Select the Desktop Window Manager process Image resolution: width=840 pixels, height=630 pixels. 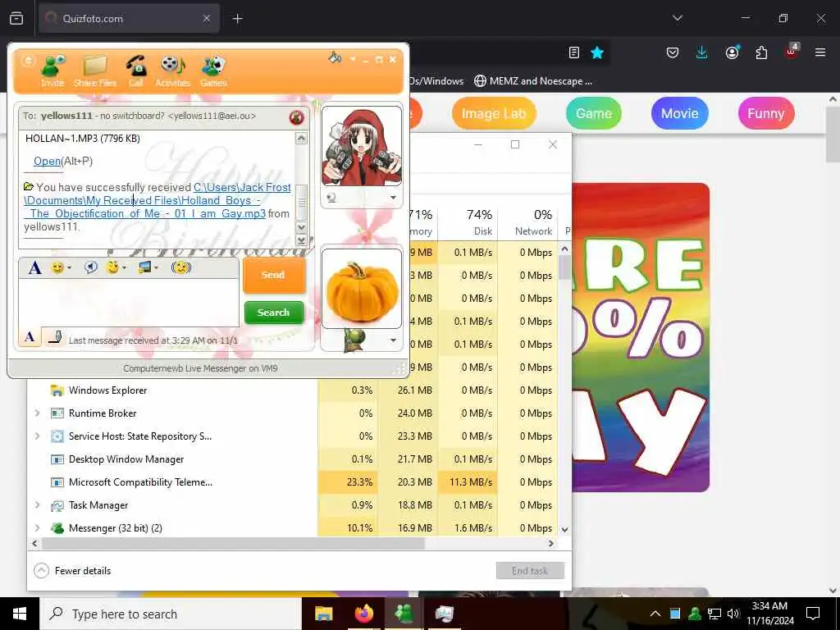(x=293, y=459)
